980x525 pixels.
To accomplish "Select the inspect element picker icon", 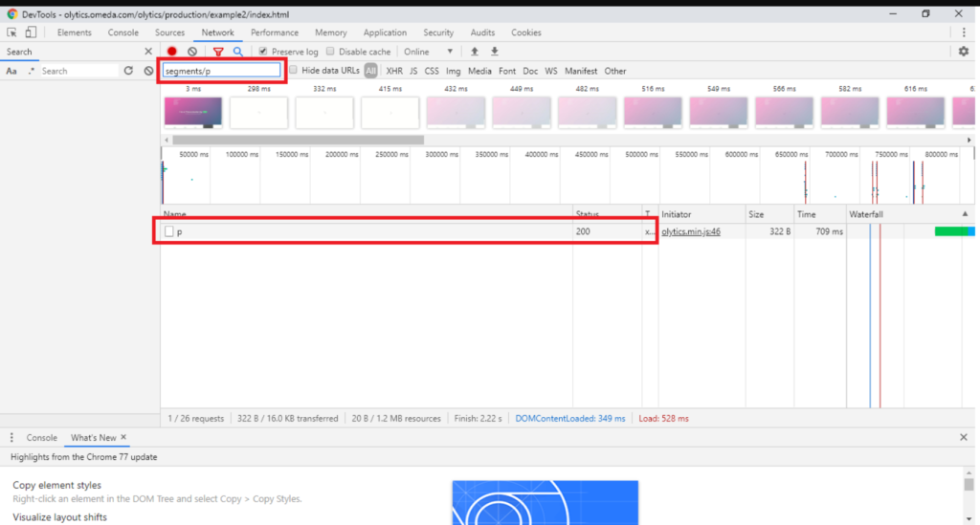I will pyautogui.click(x=12, y=33).
